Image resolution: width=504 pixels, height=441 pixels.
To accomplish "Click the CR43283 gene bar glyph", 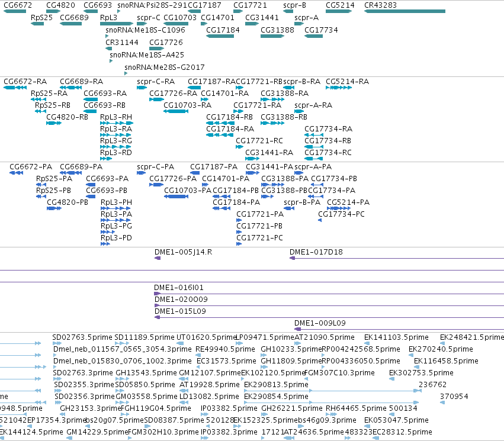I will tap(405, 11).
